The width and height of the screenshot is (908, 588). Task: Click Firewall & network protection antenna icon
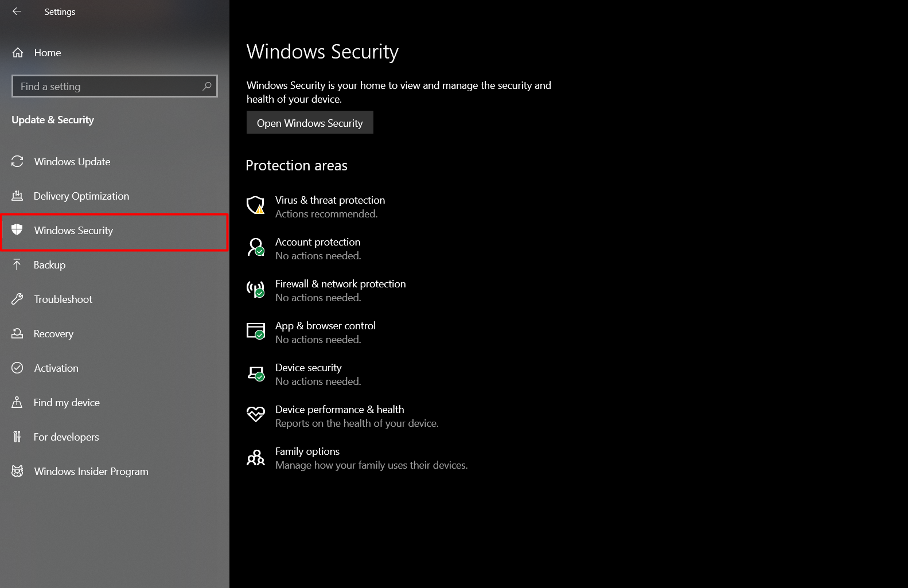point(255,289)
